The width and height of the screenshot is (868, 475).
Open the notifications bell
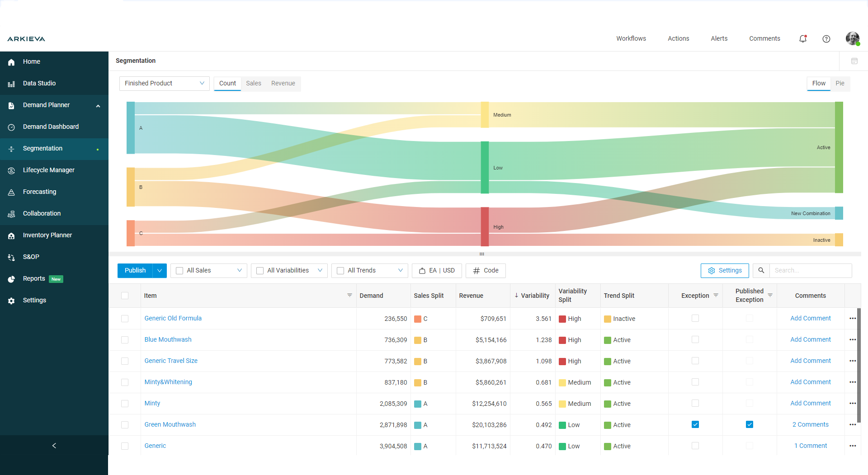tap(803, 39)
